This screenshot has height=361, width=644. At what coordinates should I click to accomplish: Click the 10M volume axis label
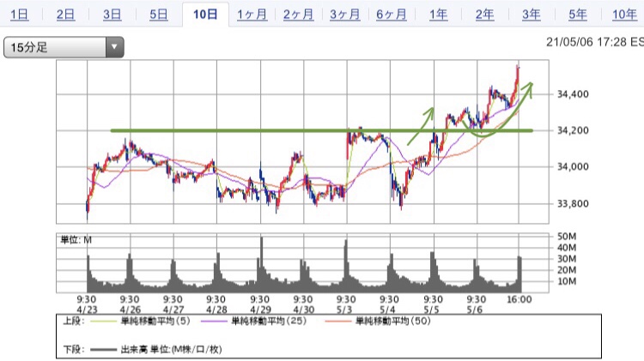point(567,281)
